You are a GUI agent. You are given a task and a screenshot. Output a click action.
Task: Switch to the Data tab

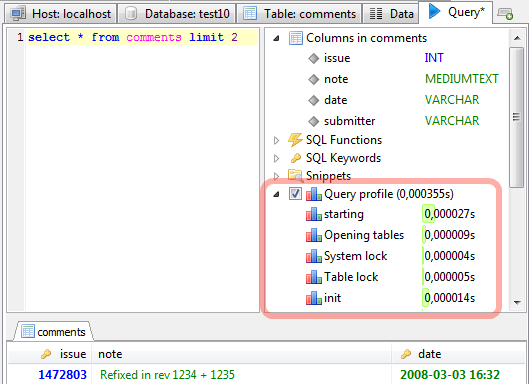(x=391, y=13)
